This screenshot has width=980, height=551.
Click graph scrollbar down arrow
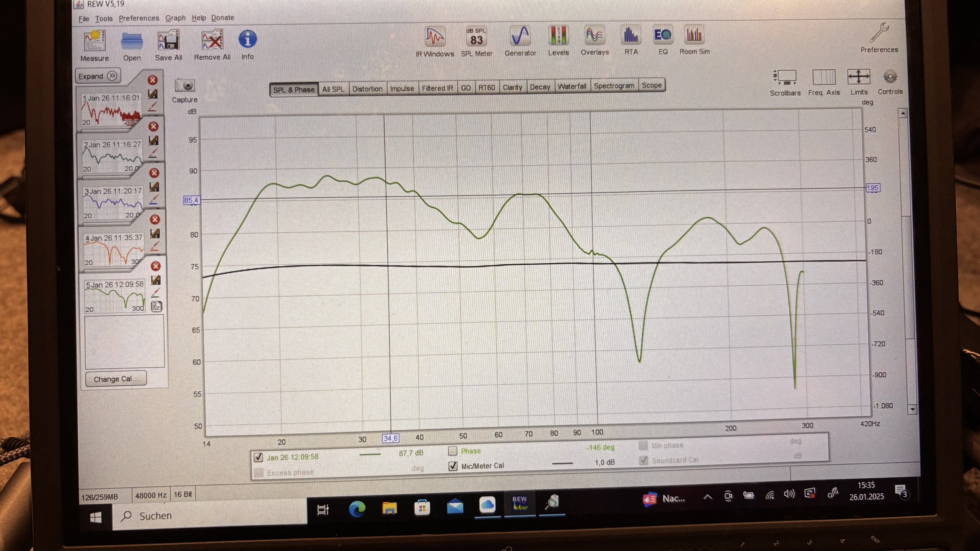pyautogui.click(x=912, y=409)
